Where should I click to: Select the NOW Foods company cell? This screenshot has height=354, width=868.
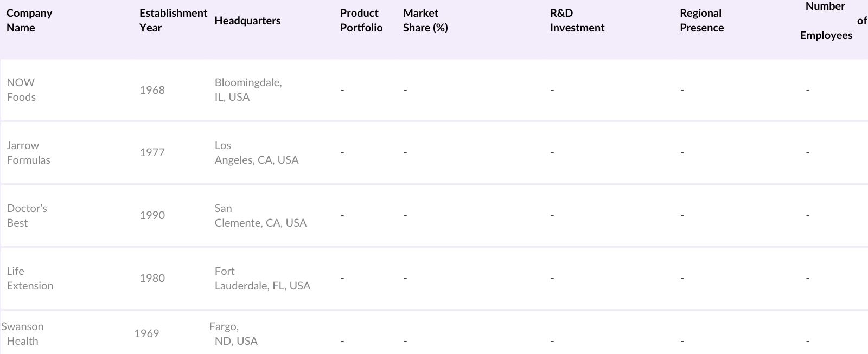[x=21, y=90]
